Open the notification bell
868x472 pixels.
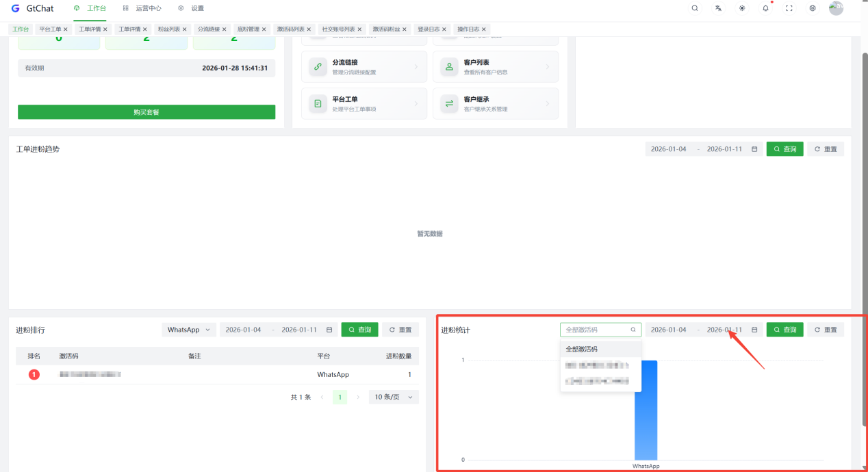tap(765, 8)
